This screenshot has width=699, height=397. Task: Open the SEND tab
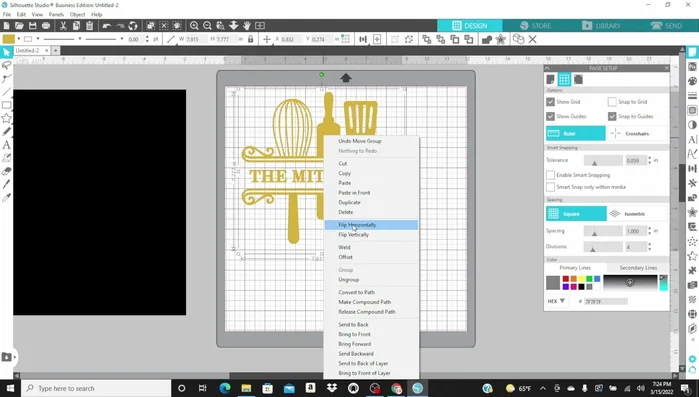pyautogui.click(x=666, y=25)
